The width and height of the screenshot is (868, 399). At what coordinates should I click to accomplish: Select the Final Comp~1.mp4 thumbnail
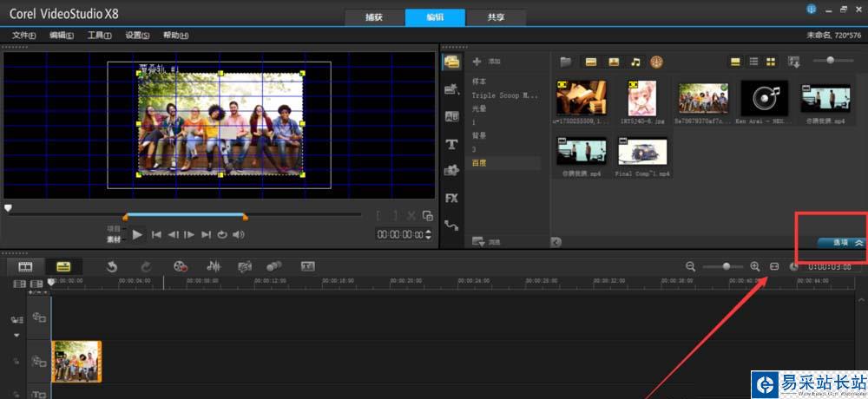[642, 151]
